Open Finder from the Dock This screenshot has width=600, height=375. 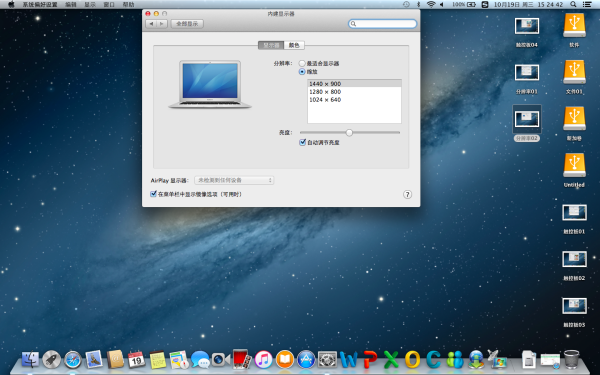click(x=30, y=360)
